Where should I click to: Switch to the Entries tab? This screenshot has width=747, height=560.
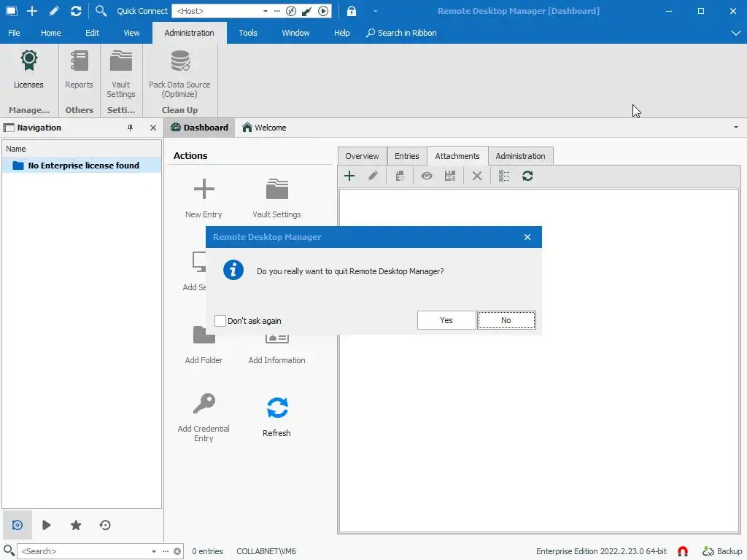(407, 156)
